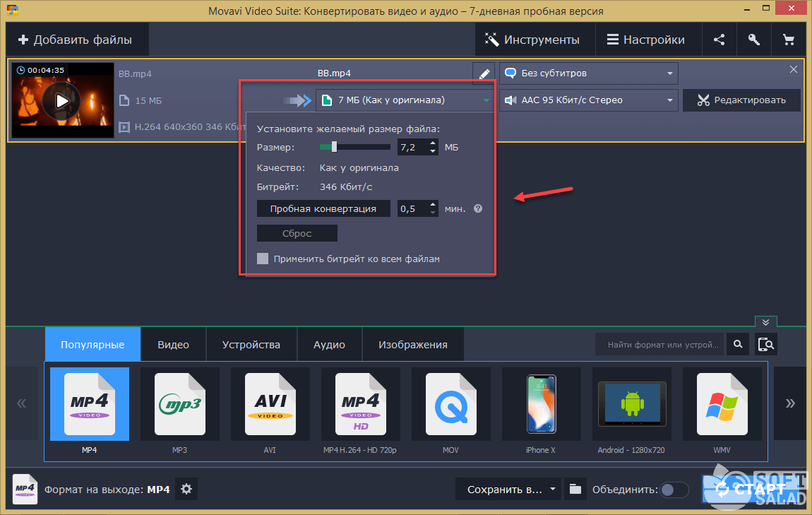Viewport: 812px width, 515px height.
Task: Click the Редактировать button
Action: [741, 100]
